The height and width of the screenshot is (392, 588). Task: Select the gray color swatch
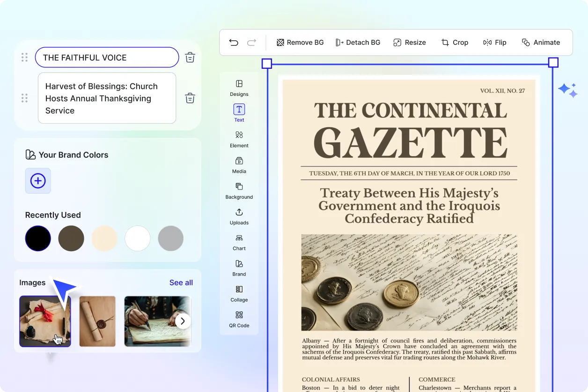171,239
